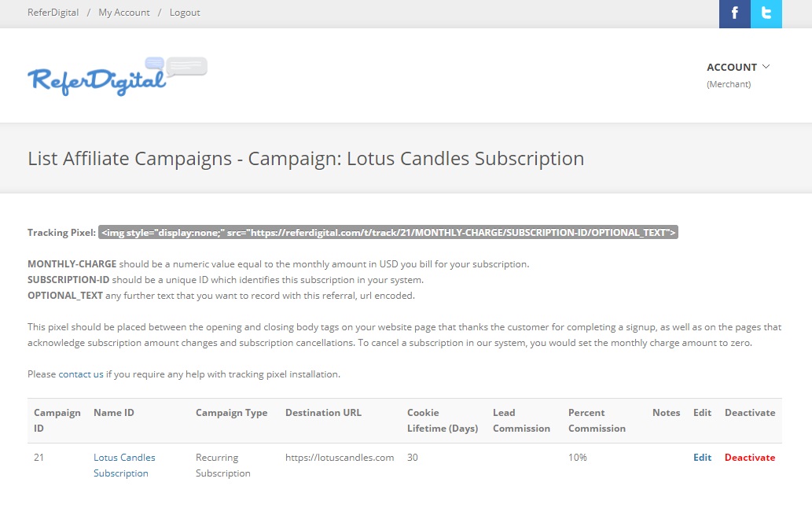Edit the Lotus Candles Subscription campaign
812x519 pixels.
coord(702,458)
